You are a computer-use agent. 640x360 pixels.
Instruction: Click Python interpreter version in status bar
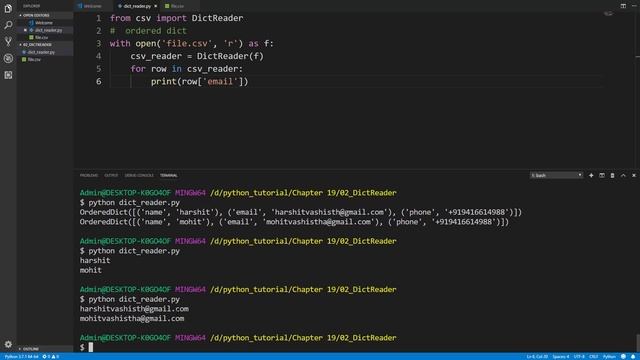click(x=21, y=356)
